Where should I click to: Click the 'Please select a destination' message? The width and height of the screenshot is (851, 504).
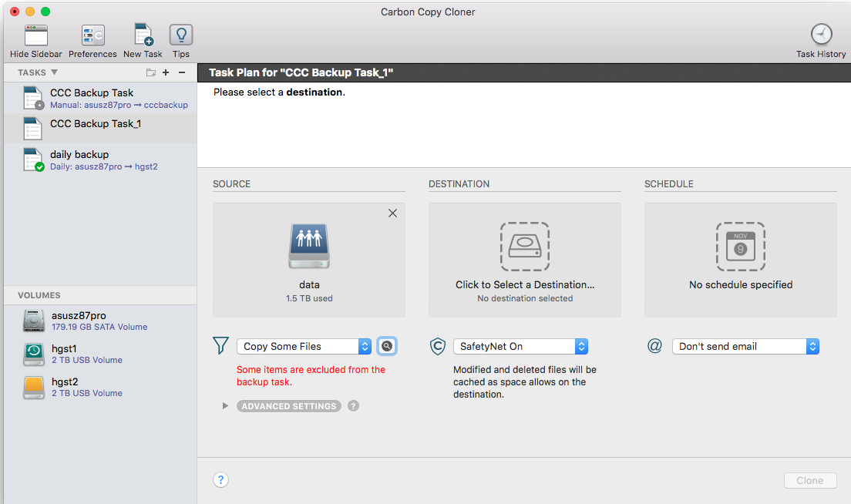coord(279,92)
